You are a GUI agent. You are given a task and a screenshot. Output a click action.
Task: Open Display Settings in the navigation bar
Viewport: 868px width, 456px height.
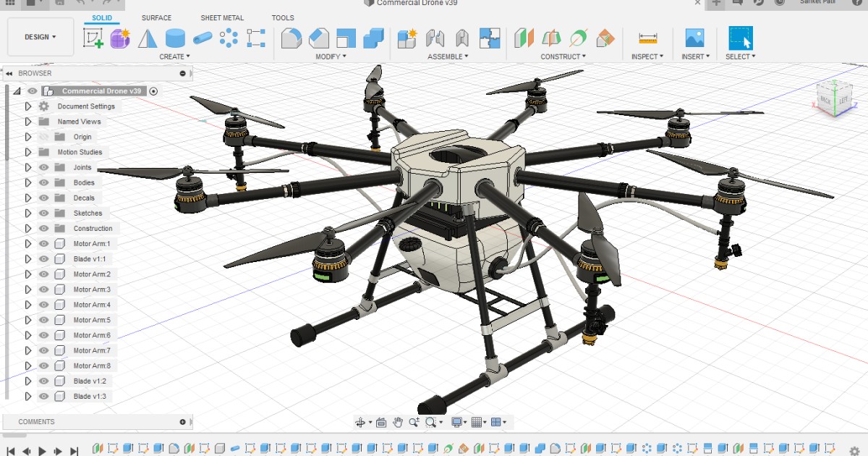[x=456, y=422]
